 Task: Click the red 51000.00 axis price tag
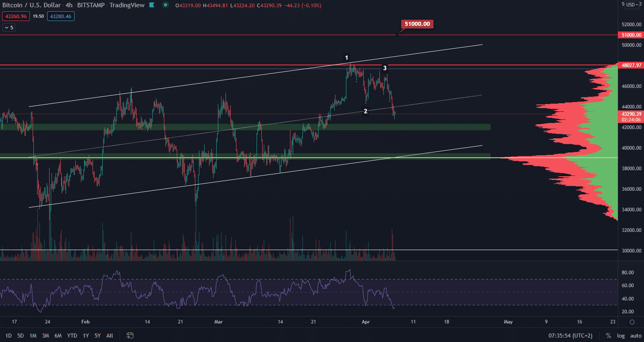tap(631, 35)
